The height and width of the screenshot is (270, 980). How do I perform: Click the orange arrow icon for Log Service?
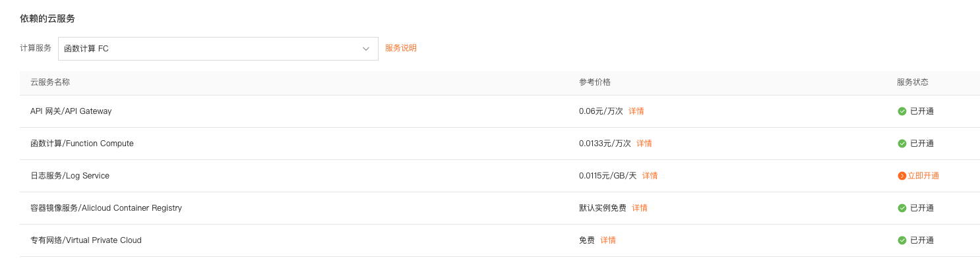[x=902, y=176]
